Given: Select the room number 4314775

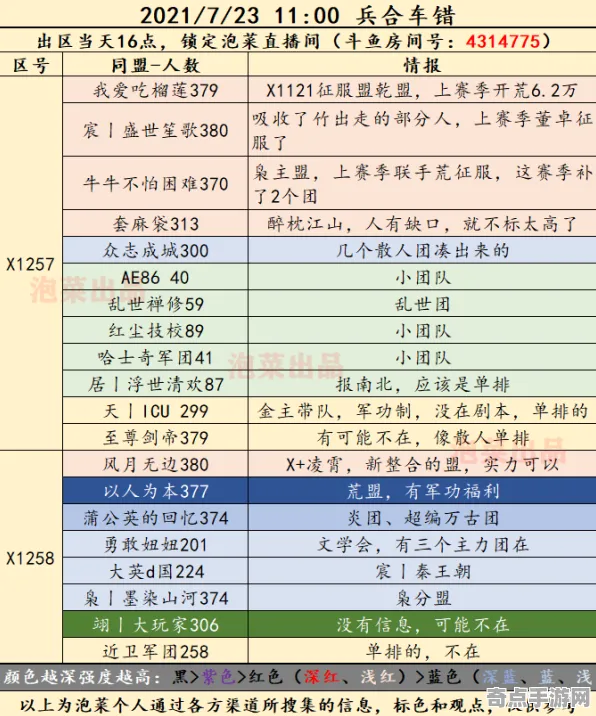Looking at the screenshot, I should [x=503, y=42].
